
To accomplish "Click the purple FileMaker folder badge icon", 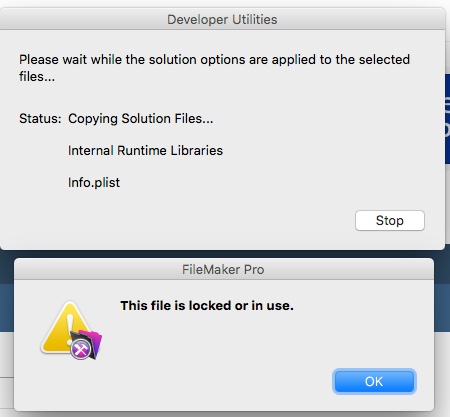I will (x=91, y=341).
